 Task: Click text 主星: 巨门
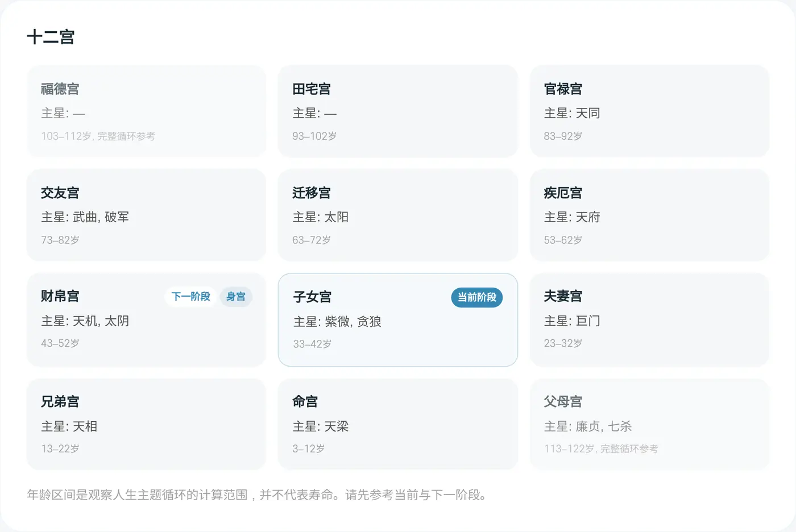tap(572, 321)
